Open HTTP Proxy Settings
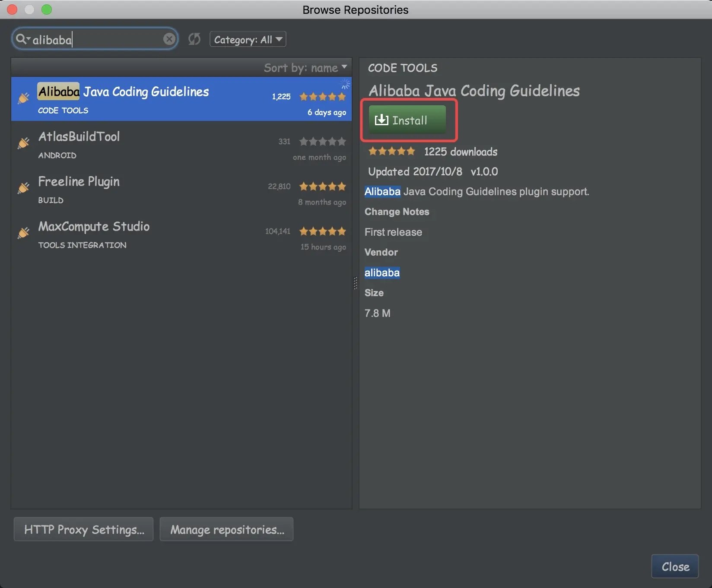712x588 pixels. [84, 529]
